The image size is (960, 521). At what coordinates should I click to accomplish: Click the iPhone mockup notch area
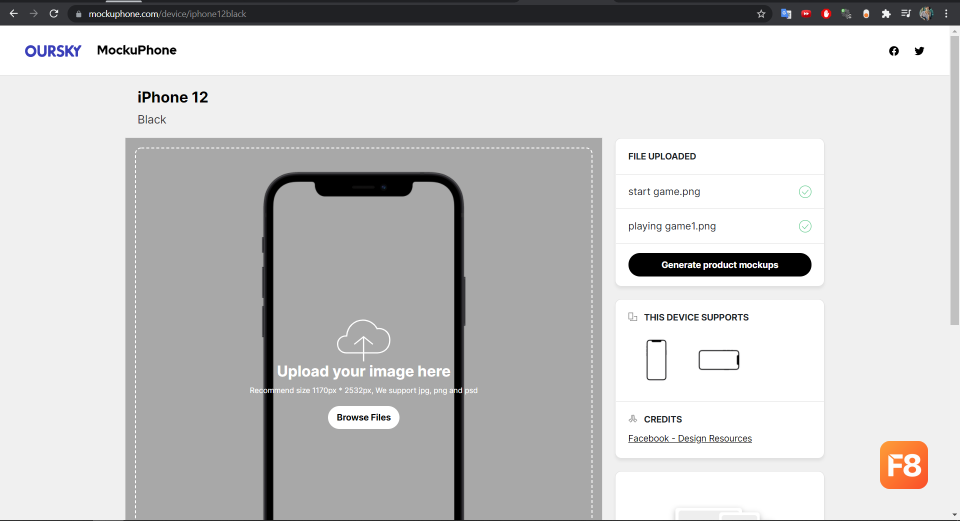[364, 188]
